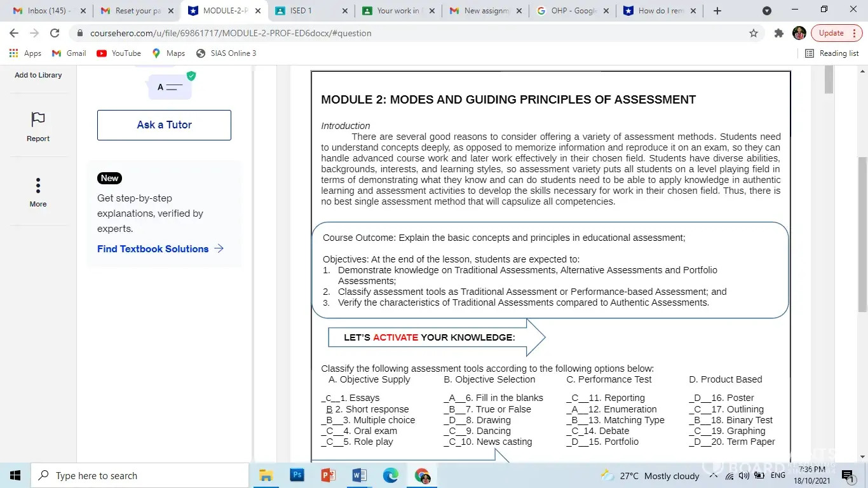Click the Ask a Tutor button
This screenshot has height=488, width=868.
pyautogui.click(x=164, y=125)
